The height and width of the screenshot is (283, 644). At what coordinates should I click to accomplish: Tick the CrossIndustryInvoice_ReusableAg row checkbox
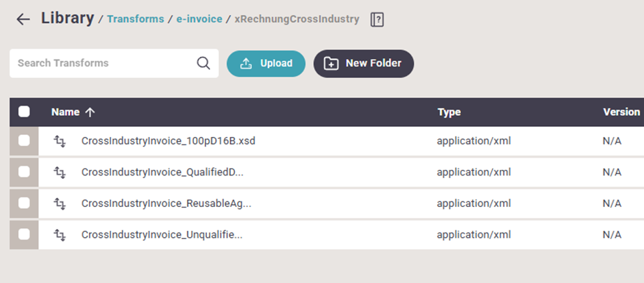tap(24, 203)
